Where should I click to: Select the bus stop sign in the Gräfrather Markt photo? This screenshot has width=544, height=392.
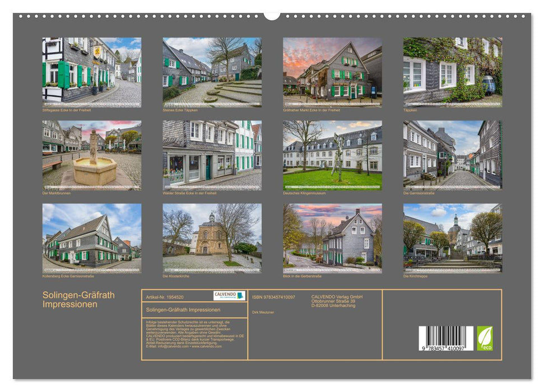click(373, 91)
